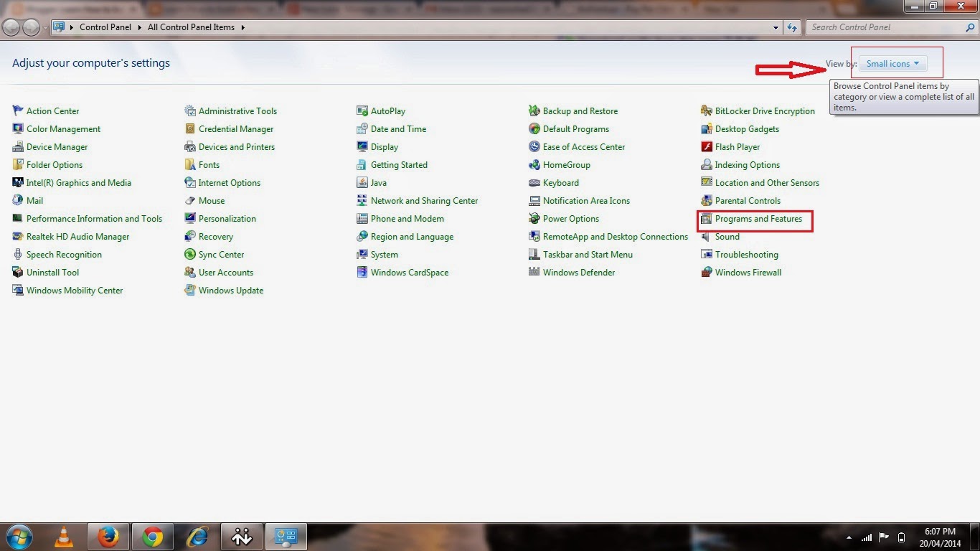
Task: Open the Performance Information and Tools link
Action: [x=94, y=218]
